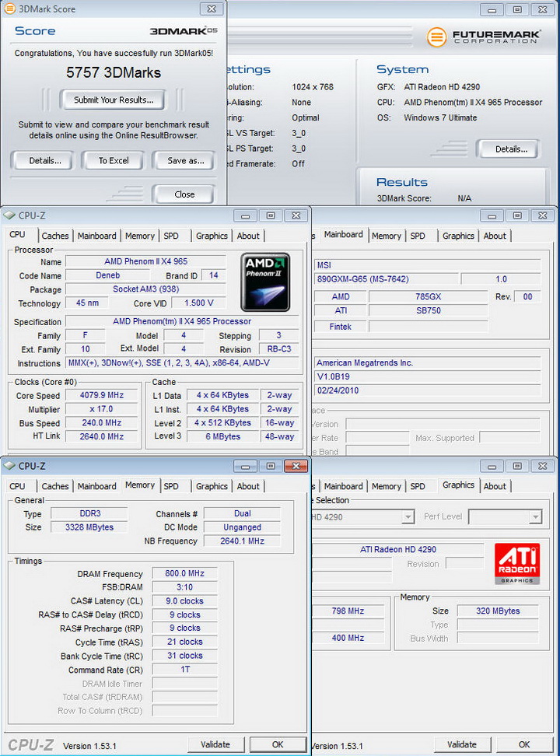The image size is (560, 756).
Task: Click Code Name value Deneb
Action: (x=107, y=275)
